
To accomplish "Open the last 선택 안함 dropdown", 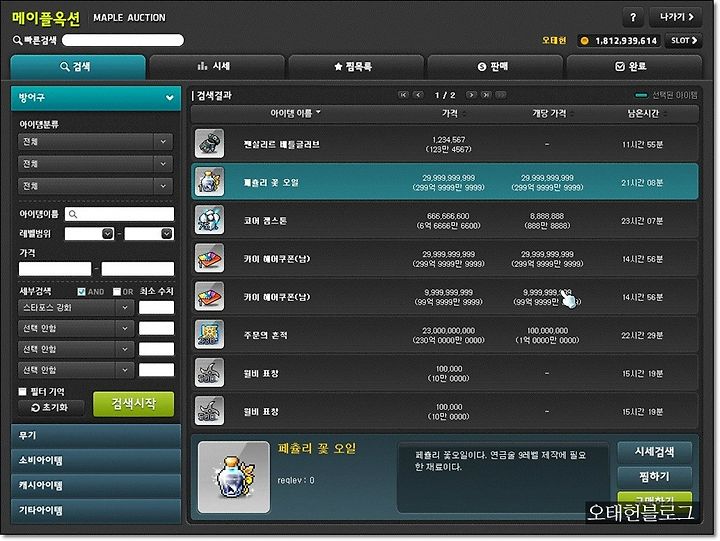I will point(76,370).
